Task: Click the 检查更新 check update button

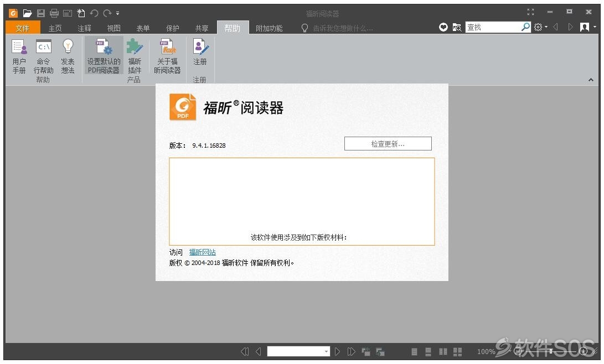Action: [388, 144]
